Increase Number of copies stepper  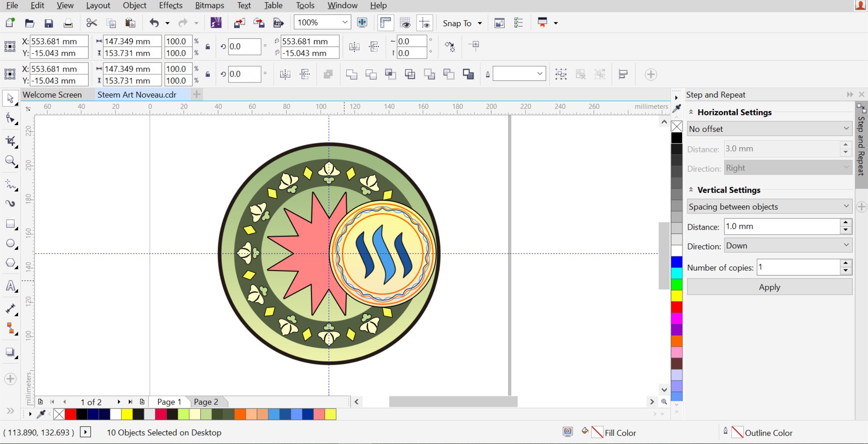[x=846, y=263]
